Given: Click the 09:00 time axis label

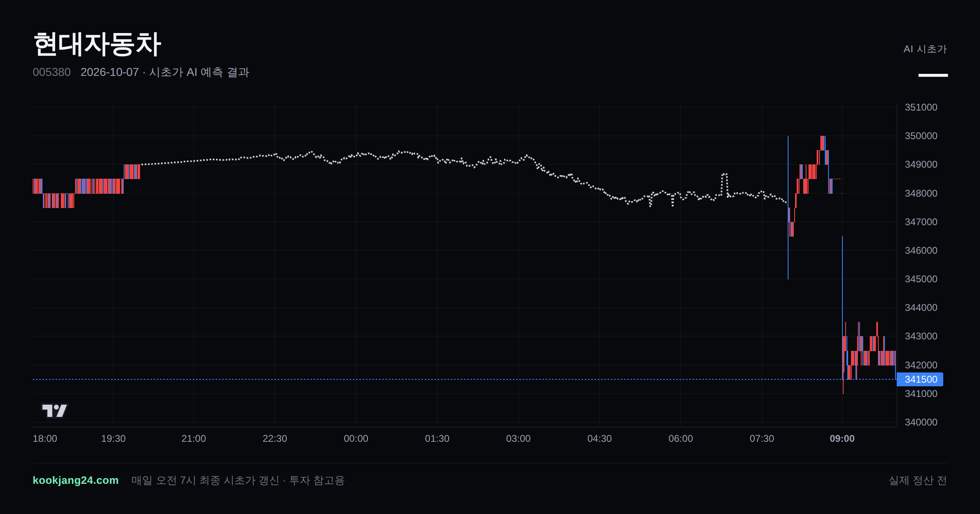Looking at the screenshot, I should click(842, 439).
